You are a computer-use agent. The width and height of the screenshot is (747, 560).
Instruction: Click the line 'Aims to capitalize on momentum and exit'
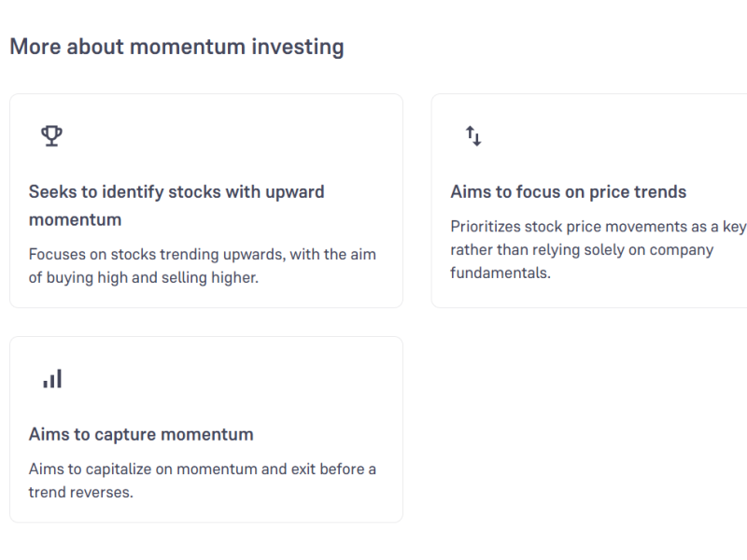point(203,469)
